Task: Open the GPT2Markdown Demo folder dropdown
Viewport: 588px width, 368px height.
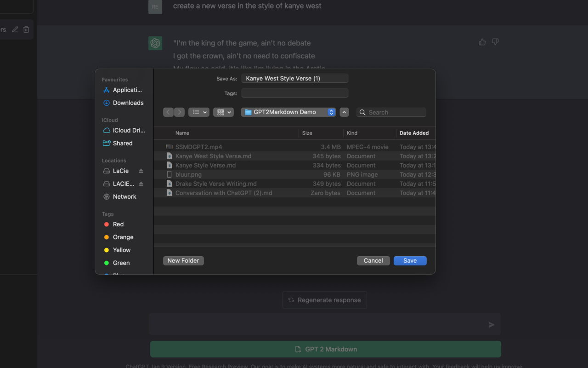Action: [288, 112]
